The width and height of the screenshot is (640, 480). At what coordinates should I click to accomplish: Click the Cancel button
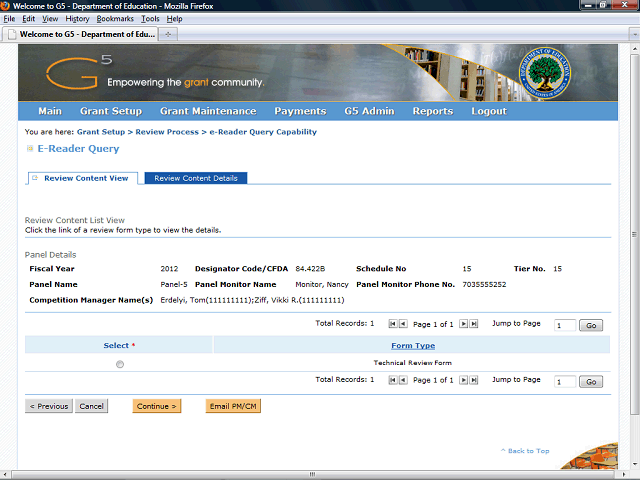(x=91, y=406)
